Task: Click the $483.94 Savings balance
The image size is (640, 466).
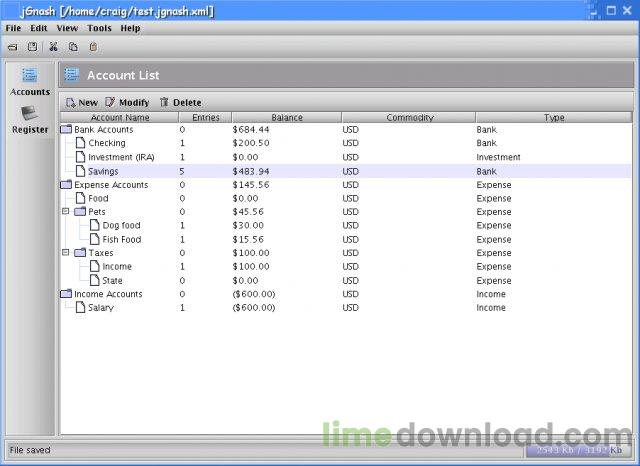Action: (x=251, y=171)
